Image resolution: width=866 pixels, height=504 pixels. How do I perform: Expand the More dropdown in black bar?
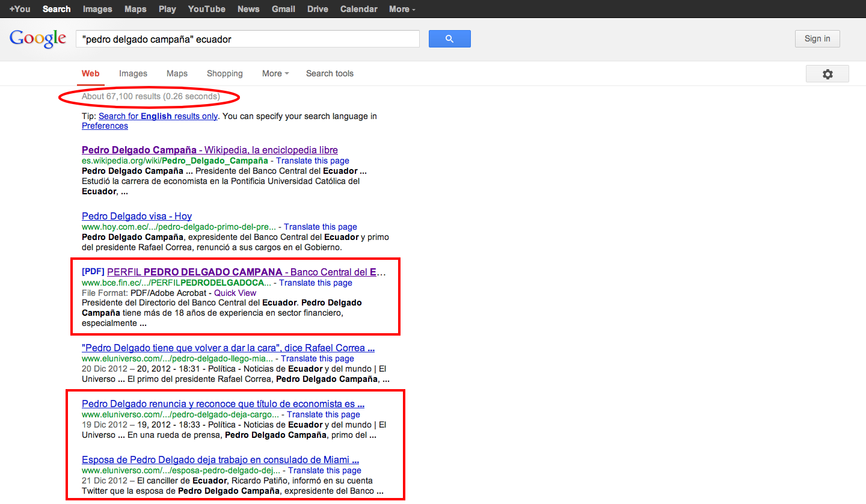pos(402,9)
